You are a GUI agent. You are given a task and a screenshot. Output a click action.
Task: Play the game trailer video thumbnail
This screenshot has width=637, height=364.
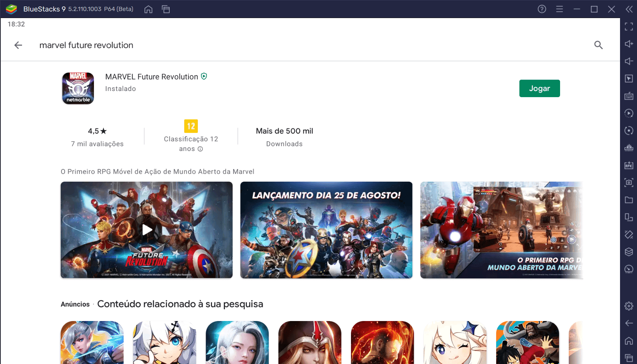(x=147, y=230)
